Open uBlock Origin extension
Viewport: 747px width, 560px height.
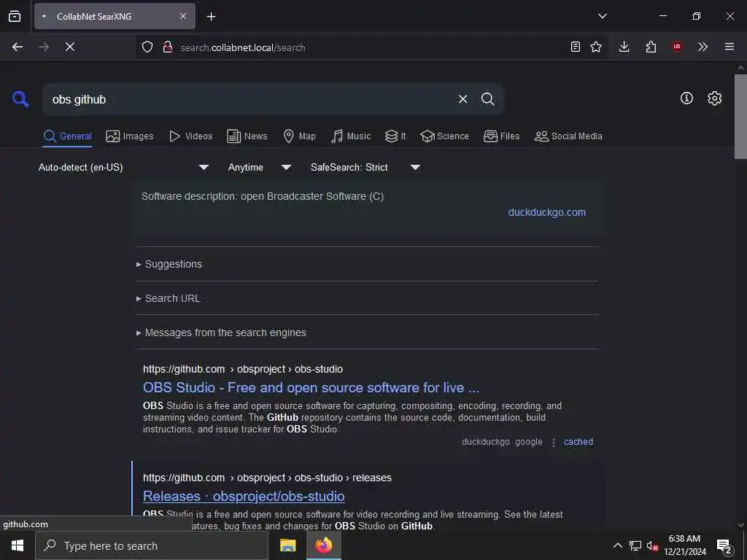click(x=676, y=47)
